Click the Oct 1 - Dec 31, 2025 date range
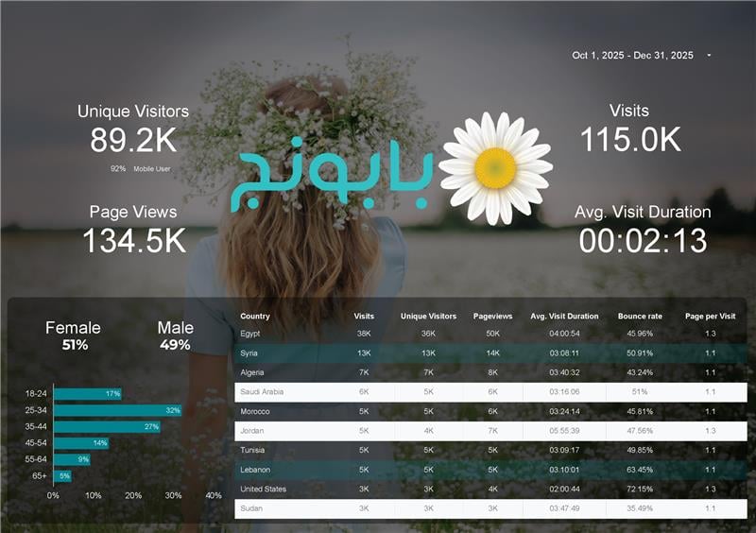756x533 pixels. coord(632,56)
